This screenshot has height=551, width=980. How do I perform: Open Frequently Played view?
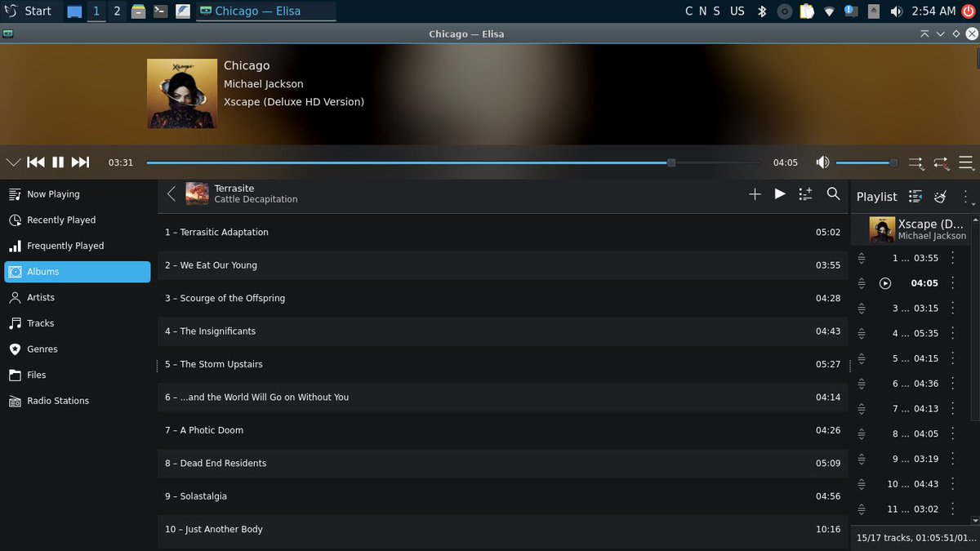[x=77, y=246]
